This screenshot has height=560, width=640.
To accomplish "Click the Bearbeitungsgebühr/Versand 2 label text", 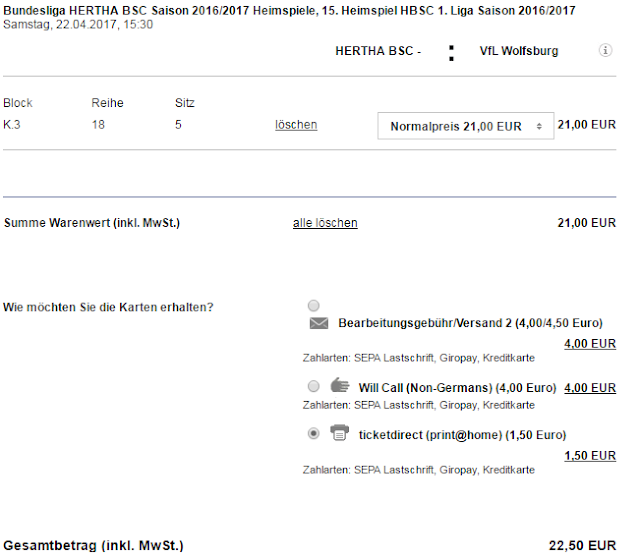I will [470, 323].
